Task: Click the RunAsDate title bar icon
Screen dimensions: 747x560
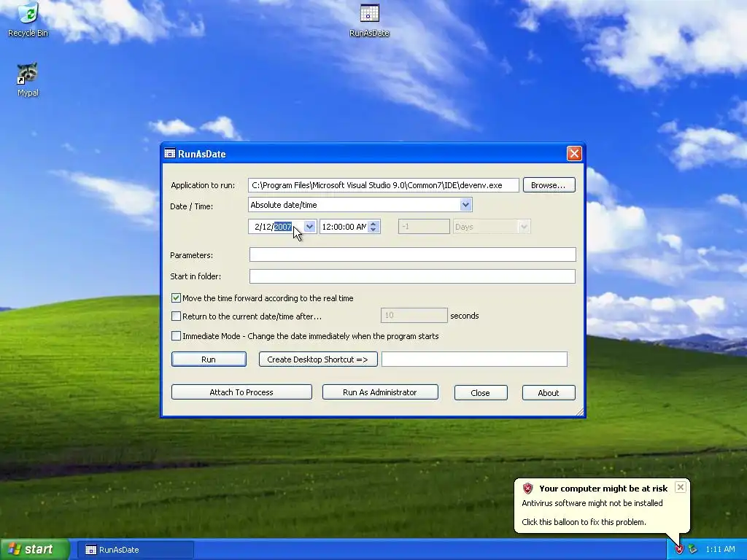Action: pos(169,153)
